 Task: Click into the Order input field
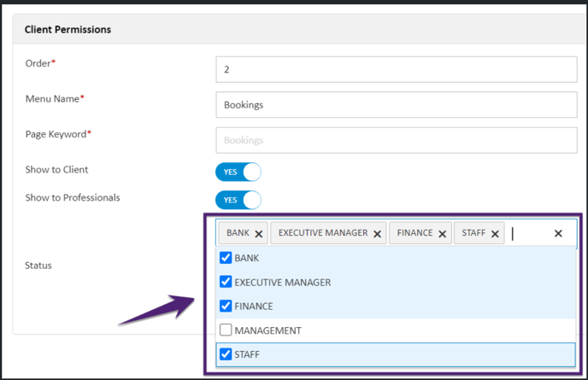pos(397,69)
